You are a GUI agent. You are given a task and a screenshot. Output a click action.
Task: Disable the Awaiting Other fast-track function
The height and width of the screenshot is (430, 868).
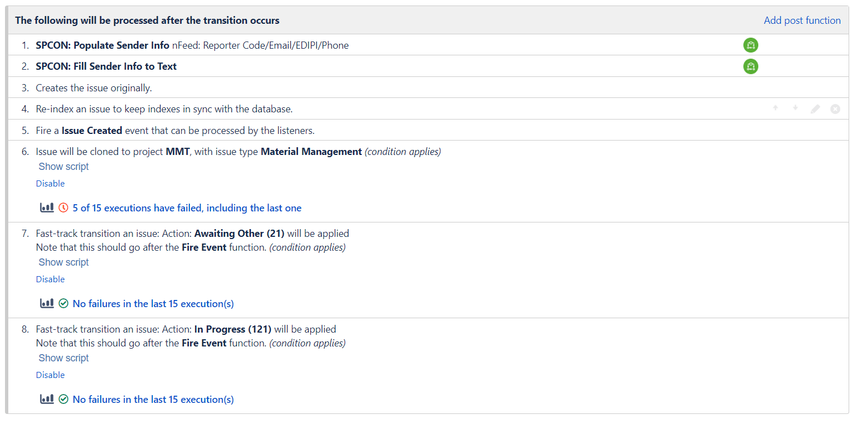tap(50, 279)
